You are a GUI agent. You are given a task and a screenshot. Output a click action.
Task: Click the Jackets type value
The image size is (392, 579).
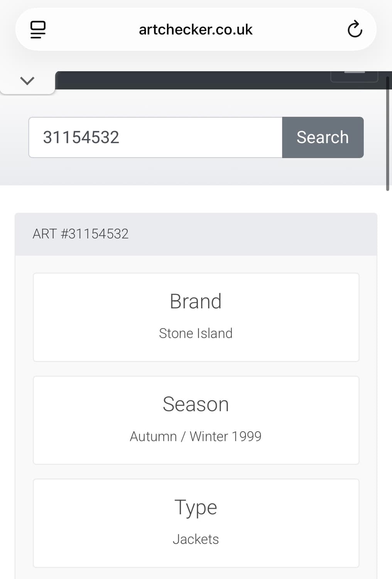[x=196, y=539]
